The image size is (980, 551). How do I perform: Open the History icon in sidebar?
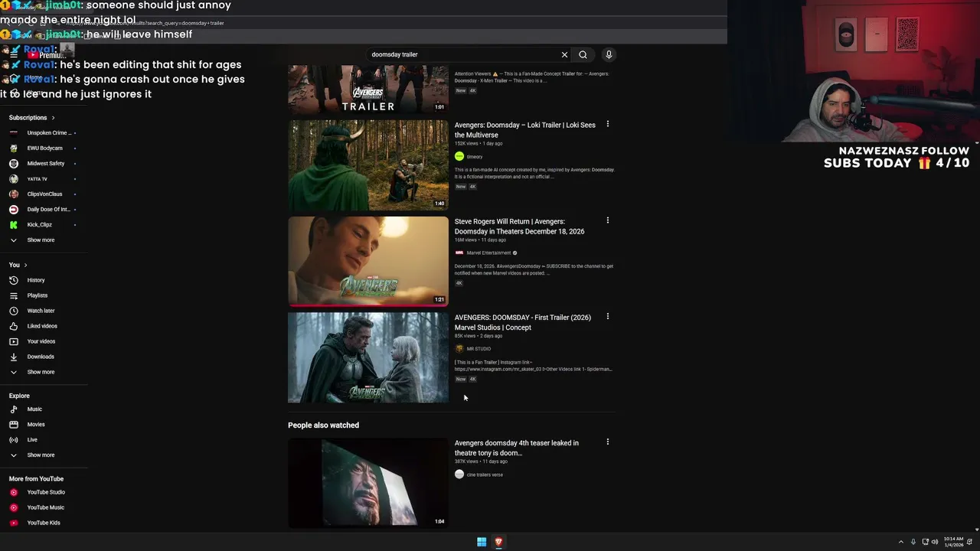tap(13, 280)
